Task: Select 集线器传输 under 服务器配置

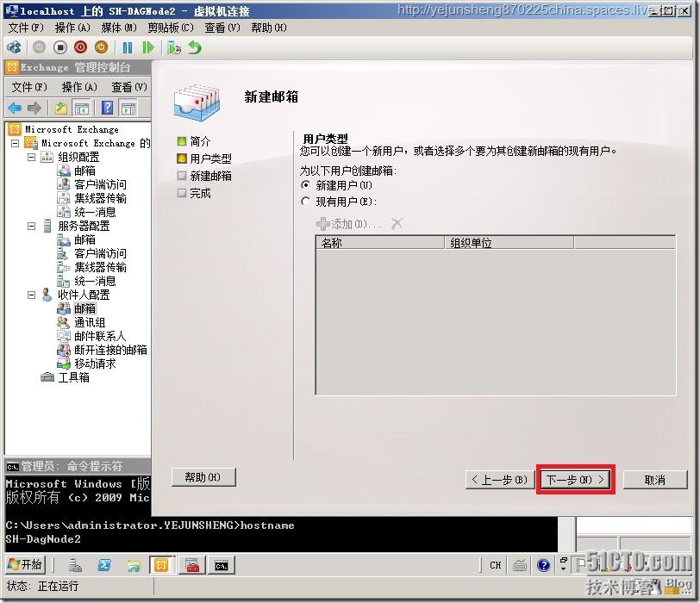Action: 101,268
